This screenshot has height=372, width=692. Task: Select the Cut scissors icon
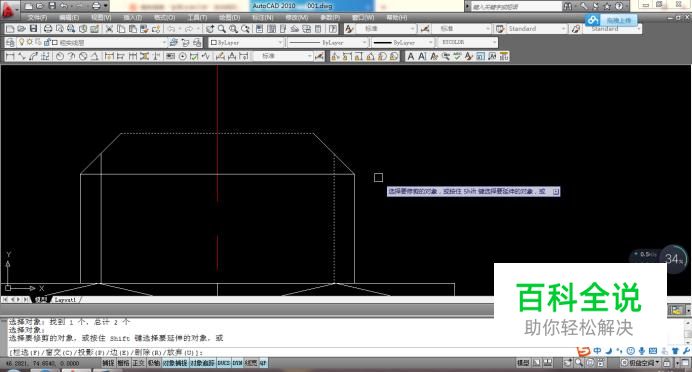[109, 29]
